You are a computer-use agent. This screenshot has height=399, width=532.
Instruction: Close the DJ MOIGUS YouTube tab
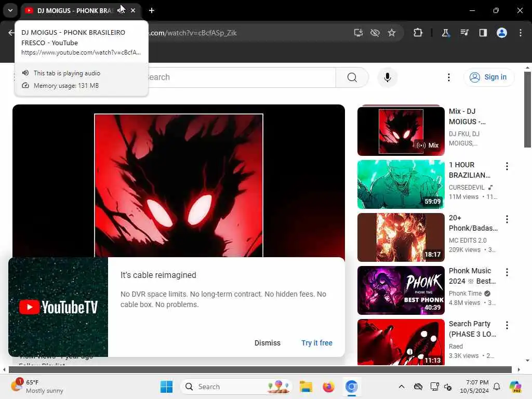tap(133, 10)
